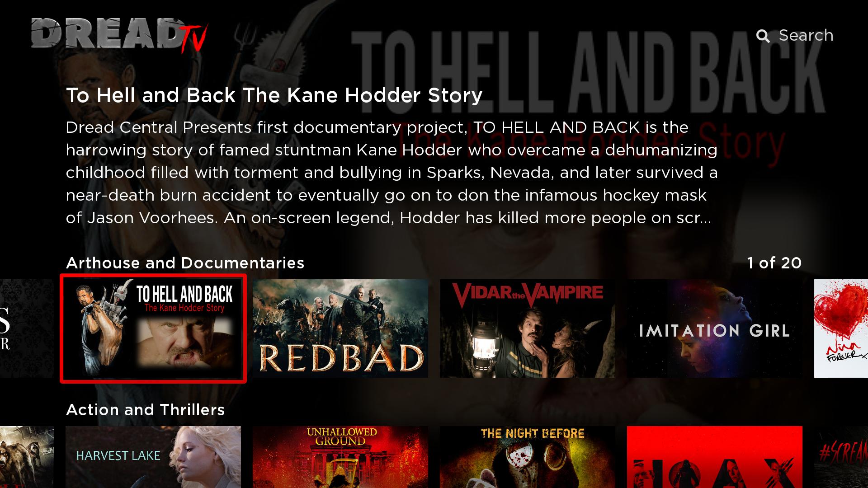Click the search magnifier icon
Viewport: 868px width, 488px height.
coord(763,36)
